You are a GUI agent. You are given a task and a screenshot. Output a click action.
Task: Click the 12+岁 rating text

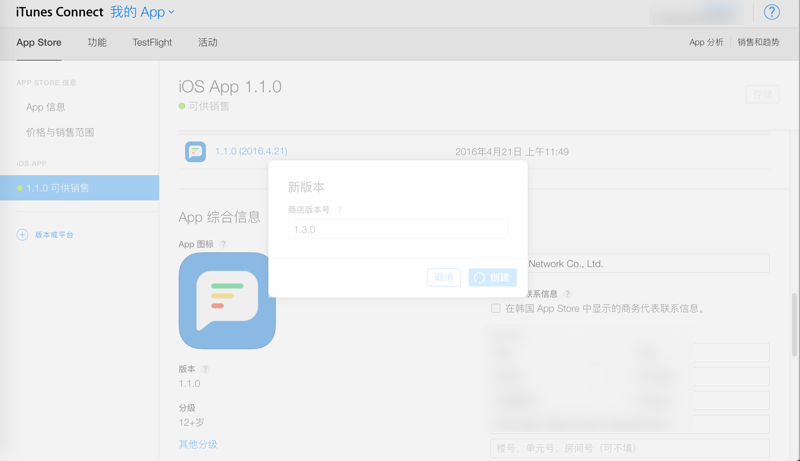191,422
